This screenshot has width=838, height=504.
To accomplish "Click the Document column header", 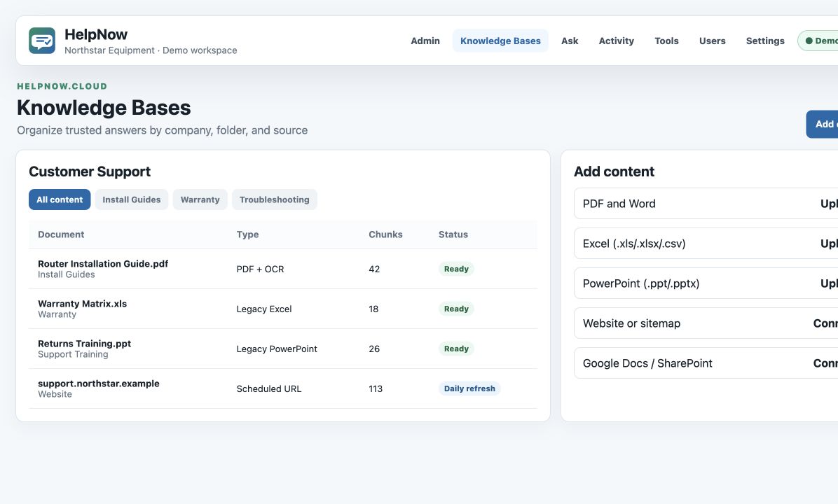I will coord(61,234).
